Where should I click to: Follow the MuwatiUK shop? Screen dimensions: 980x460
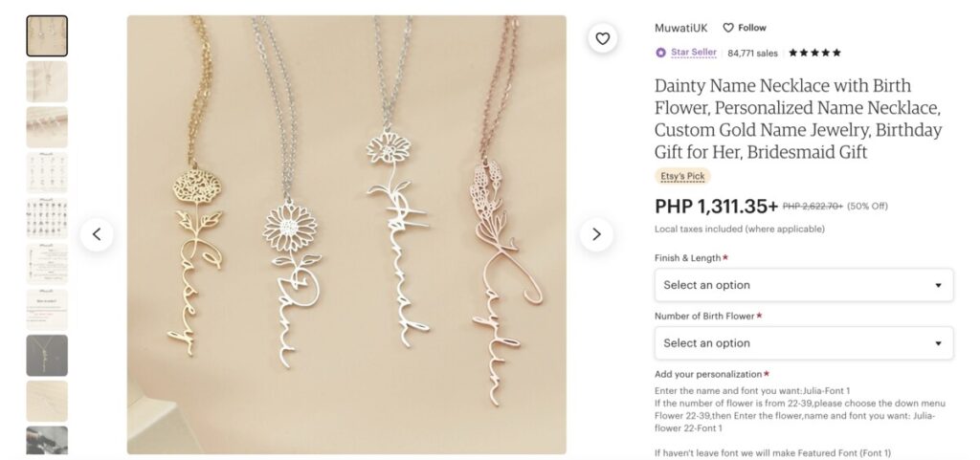click(745, 28)
